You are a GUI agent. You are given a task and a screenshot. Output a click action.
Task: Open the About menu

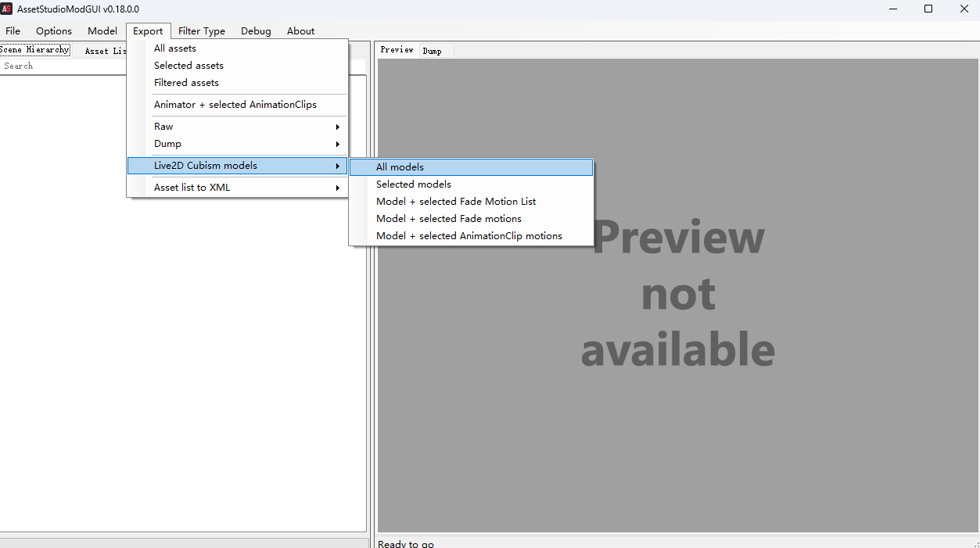(300, 31)
